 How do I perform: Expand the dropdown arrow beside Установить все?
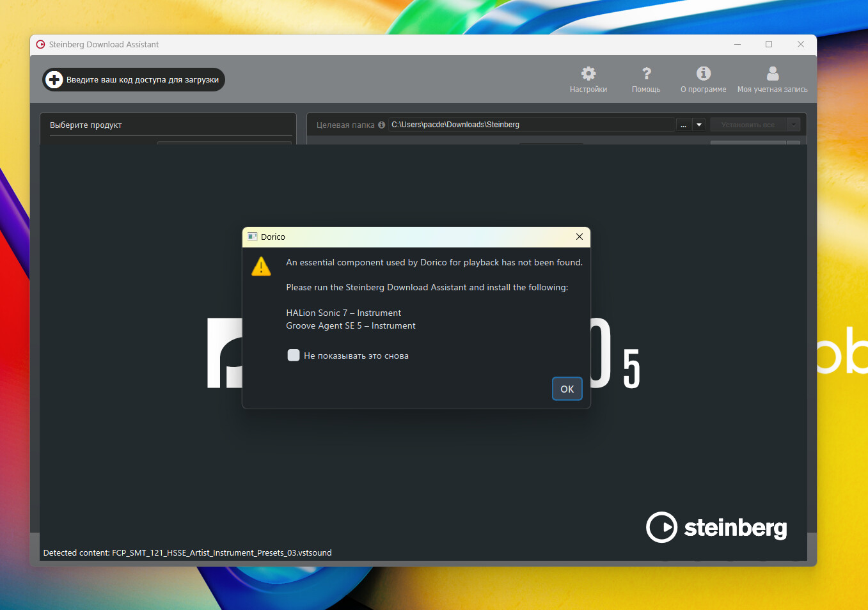tap(793, 125)
